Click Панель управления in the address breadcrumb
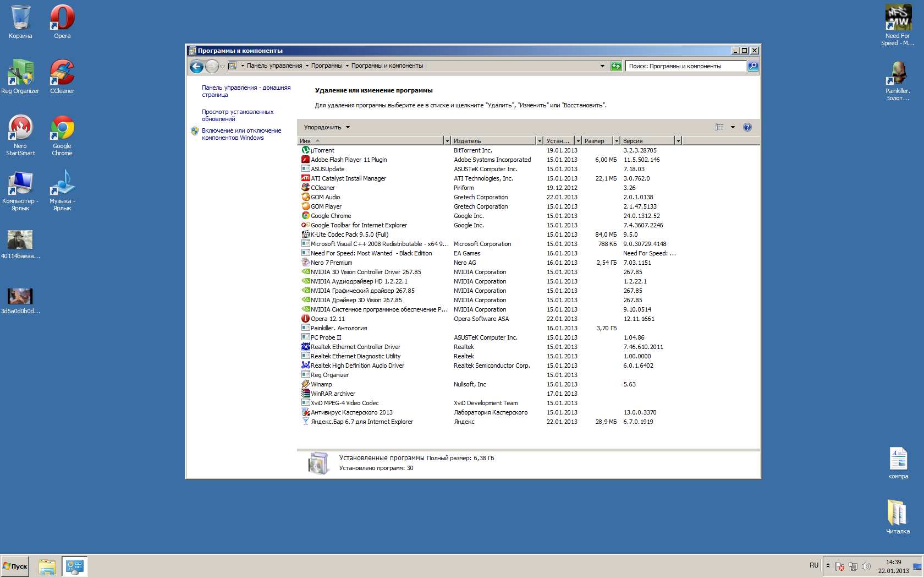The height and width of the screenshot is (578, 924). 274,66
